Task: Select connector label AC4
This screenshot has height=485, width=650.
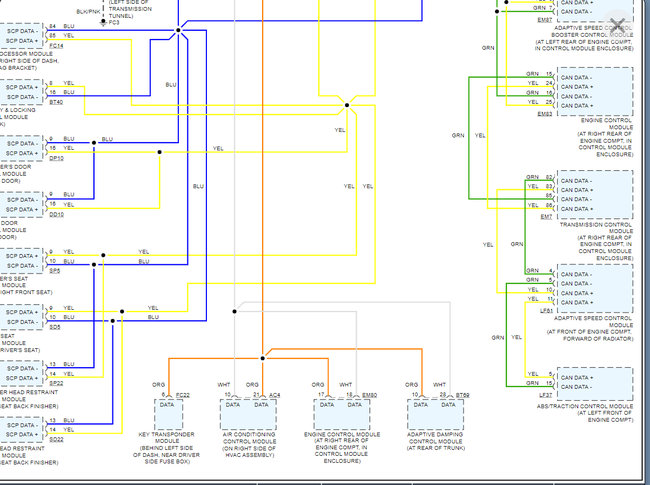Action: tap(274, 395)
